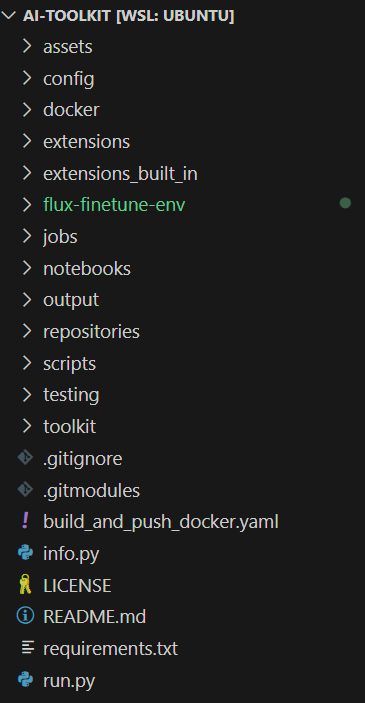This screenshot has width=365, height=703.
Task: Click the green status dot on flux-finetune-env
Action: (345, 203)
